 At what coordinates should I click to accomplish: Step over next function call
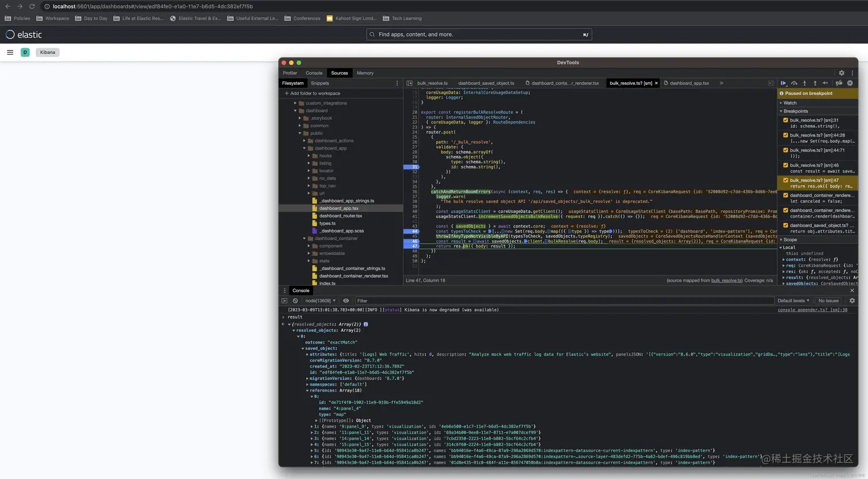[x=794, y=83]
